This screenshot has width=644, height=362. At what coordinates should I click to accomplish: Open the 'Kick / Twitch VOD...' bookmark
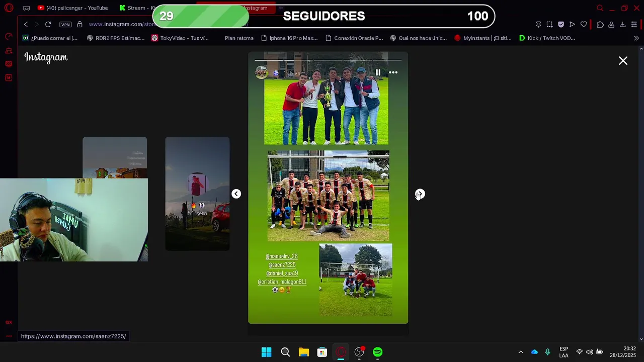(x=547, y=38)
